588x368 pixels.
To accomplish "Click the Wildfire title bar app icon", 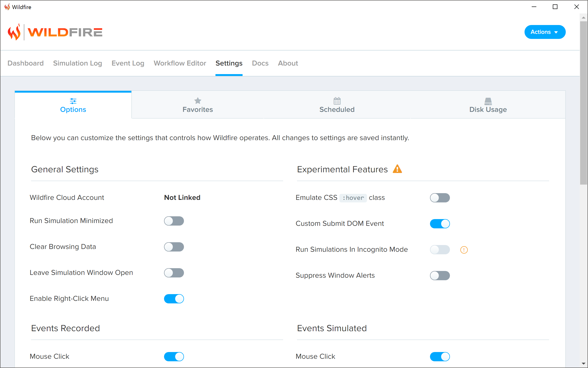I will click(x=7, y=7).
